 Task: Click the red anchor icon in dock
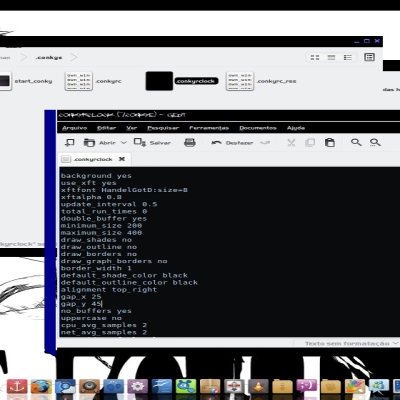(x=16, y=387)
